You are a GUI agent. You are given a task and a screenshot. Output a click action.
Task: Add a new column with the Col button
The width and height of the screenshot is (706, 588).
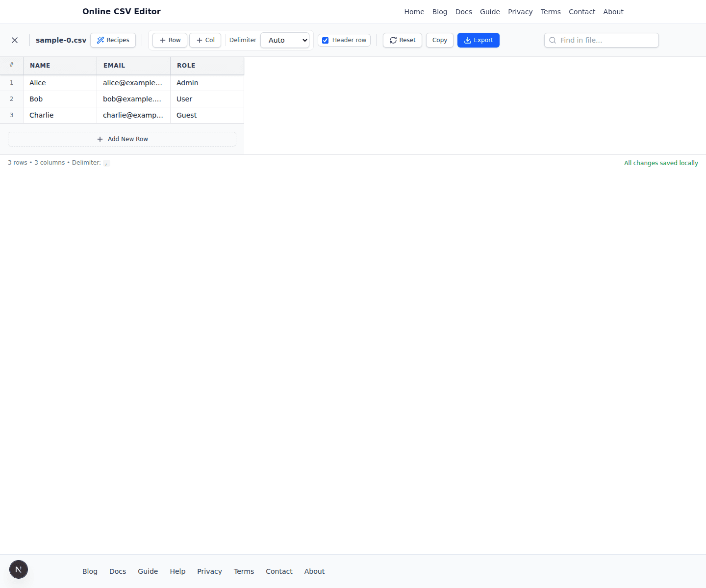(205, 40)
